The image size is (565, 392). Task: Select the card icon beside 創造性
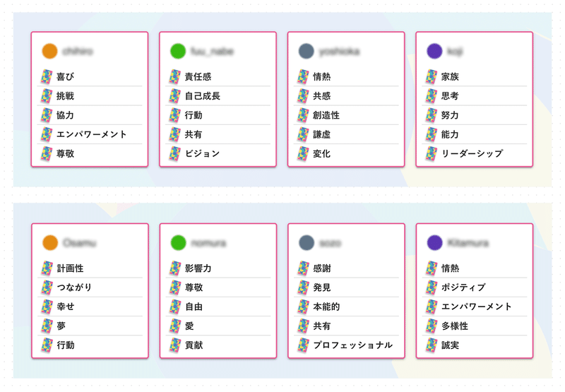[303, 115]
